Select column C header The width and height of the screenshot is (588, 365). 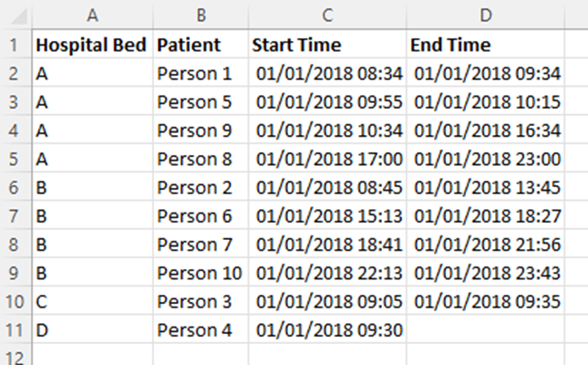327,16
